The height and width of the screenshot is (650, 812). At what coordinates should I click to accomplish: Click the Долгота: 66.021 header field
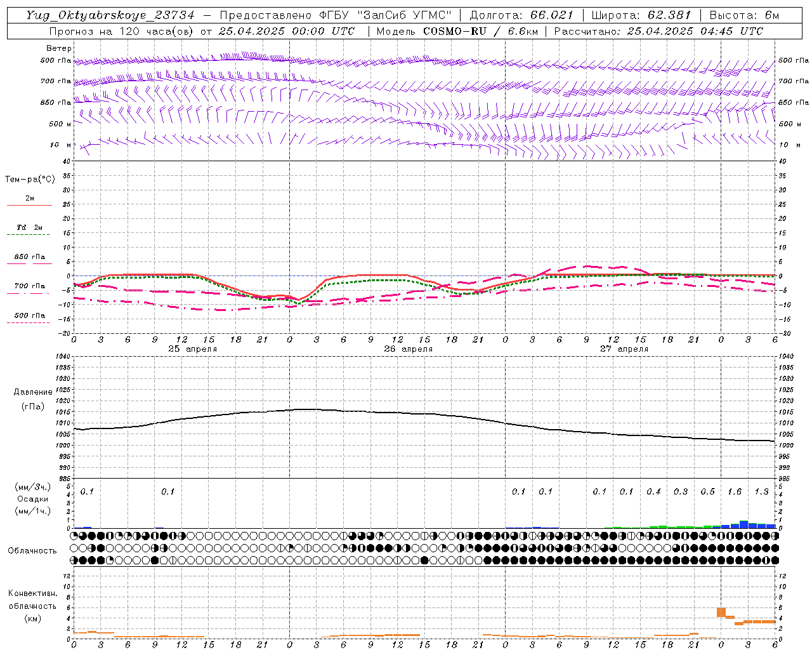[x=521, y=16]
